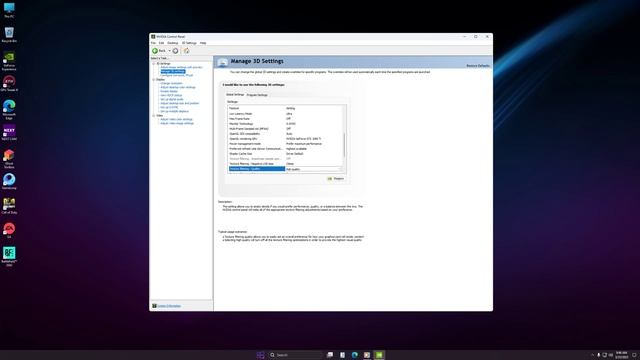640x360 pixels.
Task: Click the taskbar clock and date
Action: tap(622, 355)
